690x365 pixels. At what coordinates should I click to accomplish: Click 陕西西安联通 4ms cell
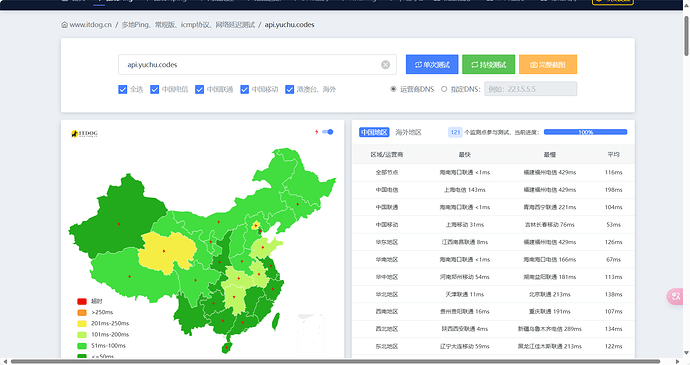click(x=465, y=329)
